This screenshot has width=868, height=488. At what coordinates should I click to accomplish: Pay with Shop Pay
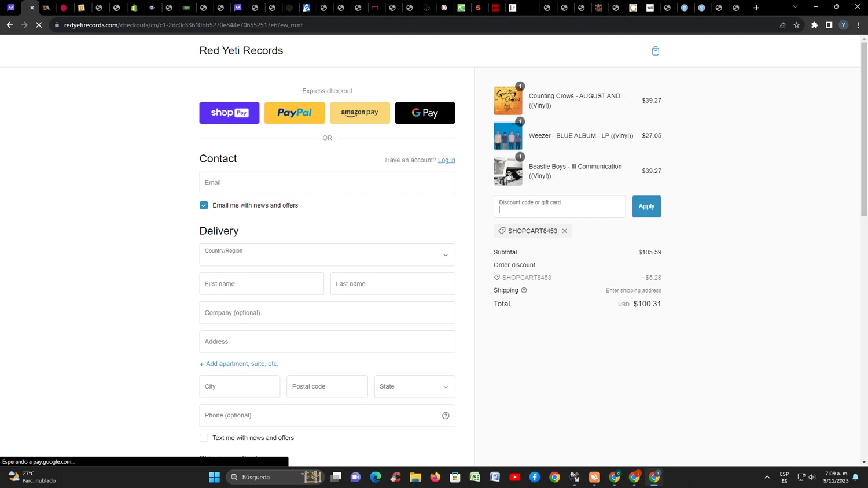coord(229,113)
